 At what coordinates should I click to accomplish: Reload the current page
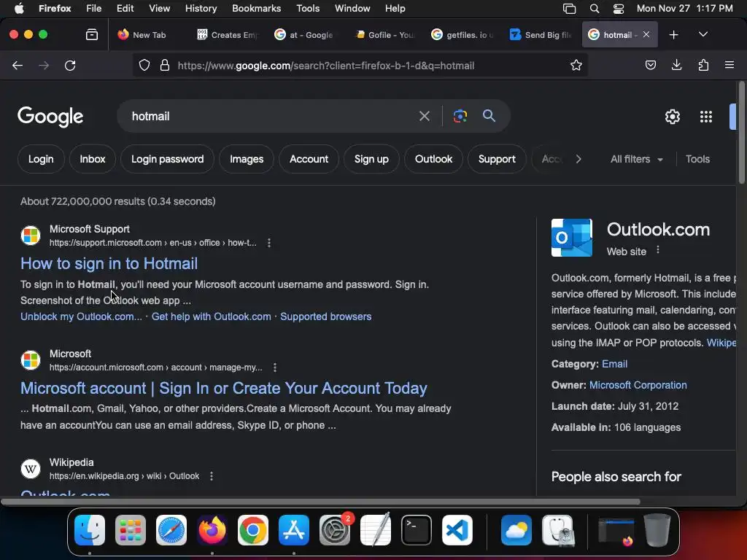(x=70, y=65)
